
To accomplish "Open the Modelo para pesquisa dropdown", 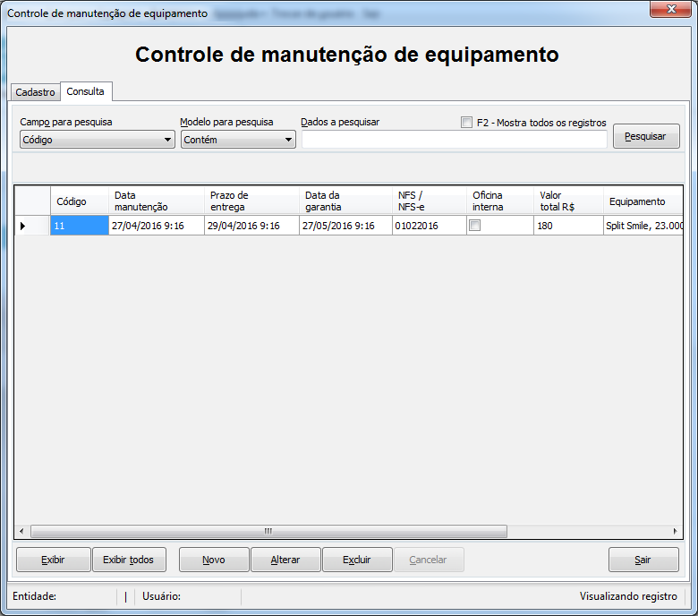I will pos(238,140).
